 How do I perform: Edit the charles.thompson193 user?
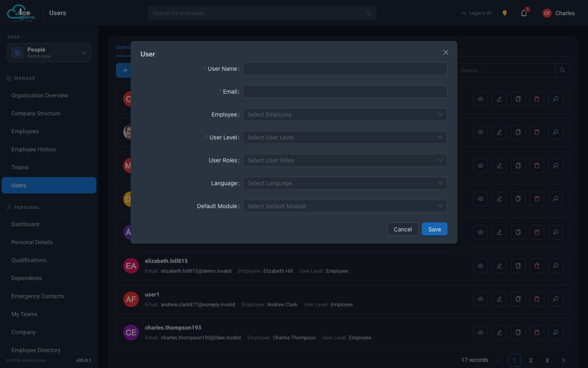pyautogui.click(x=499, y=332)
